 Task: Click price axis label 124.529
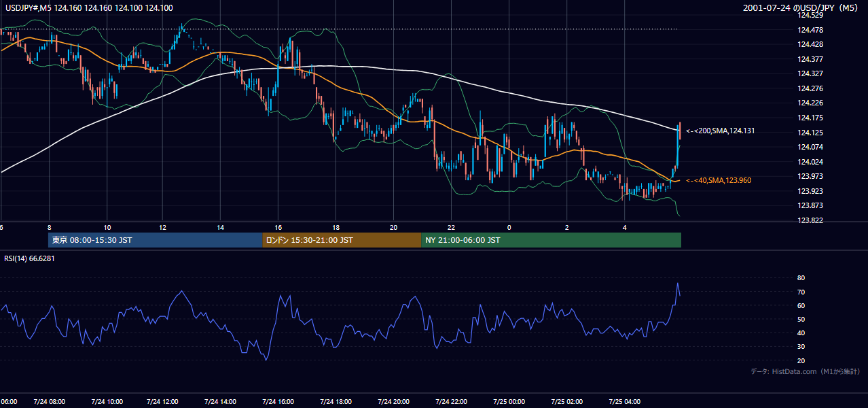point(811,15)
